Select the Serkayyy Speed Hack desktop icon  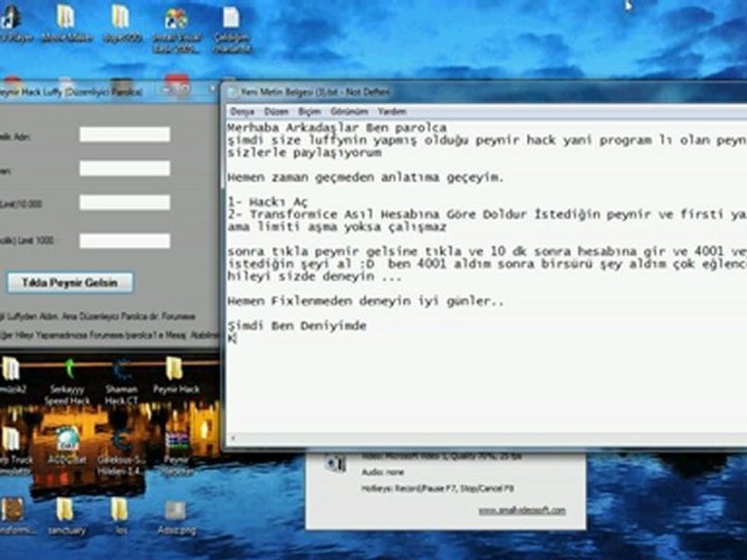pyautogui.click(x=67, y=383)
